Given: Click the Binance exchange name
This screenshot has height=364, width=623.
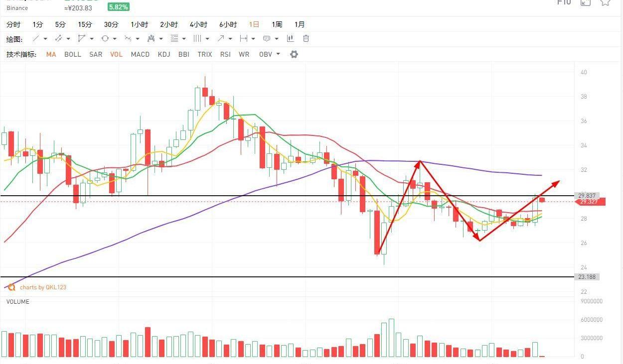Looking at the screenshot, I should coord(17,8).
